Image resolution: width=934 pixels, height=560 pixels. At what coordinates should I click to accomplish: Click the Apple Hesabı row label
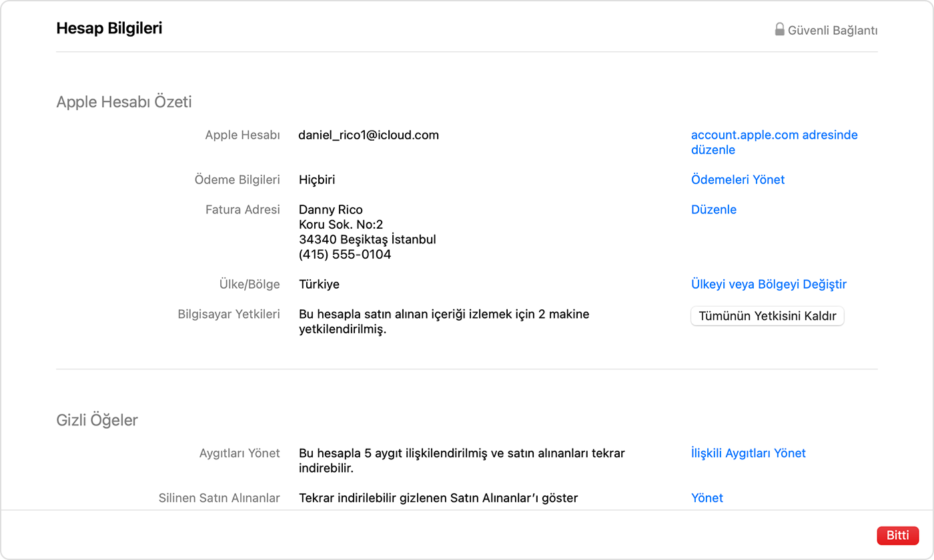(x=243, y=135)
